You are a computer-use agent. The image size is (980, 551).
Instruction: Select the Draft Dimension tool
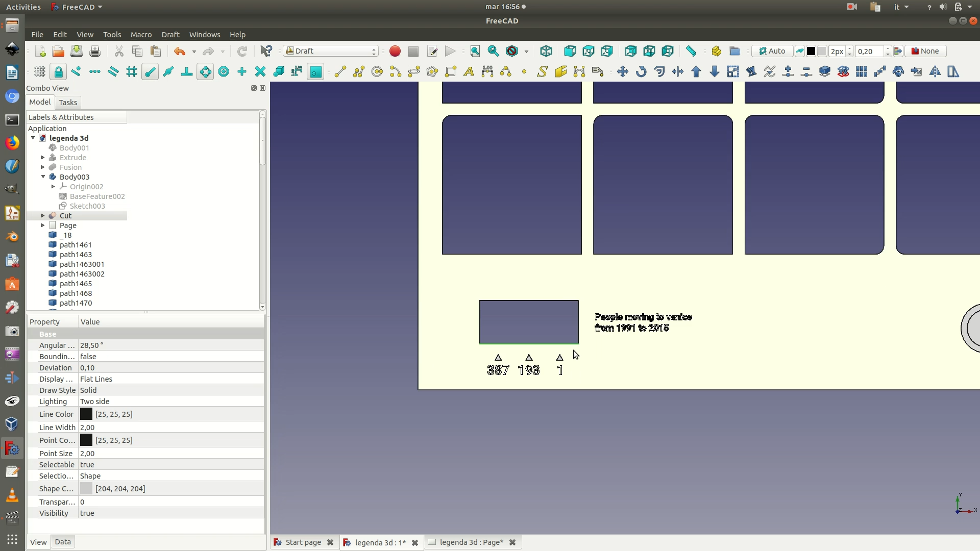[x=487, y=71]
